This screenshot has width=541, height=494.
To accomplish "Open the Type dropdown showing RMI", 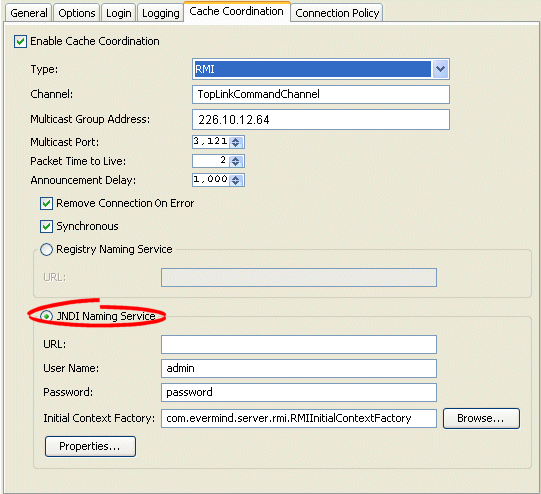I will tap(321, 69).
